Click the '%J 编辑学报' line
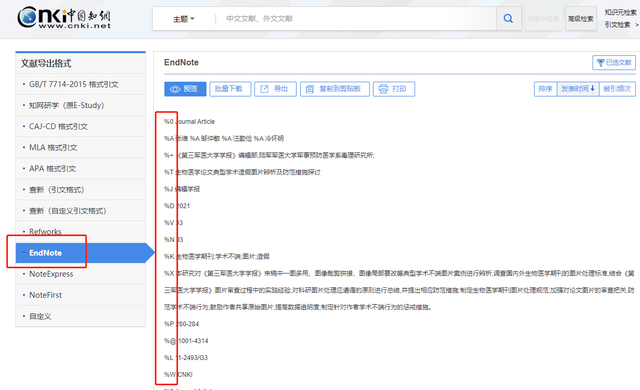Screen dimensions: 640x390 (x=182, y=189)
